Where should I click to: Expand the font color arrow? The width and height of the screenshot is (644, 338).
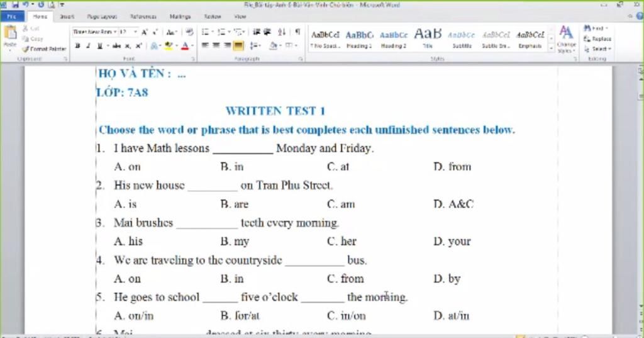192,46
